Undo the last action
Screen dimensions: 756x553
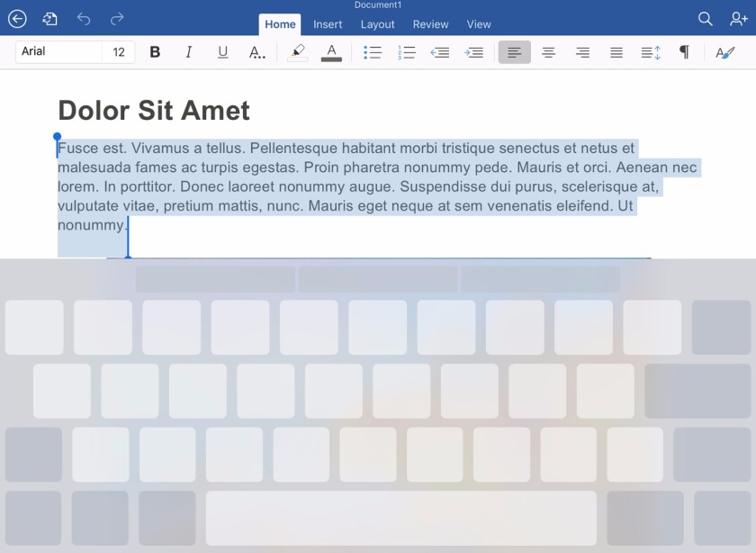click(84, 19)
